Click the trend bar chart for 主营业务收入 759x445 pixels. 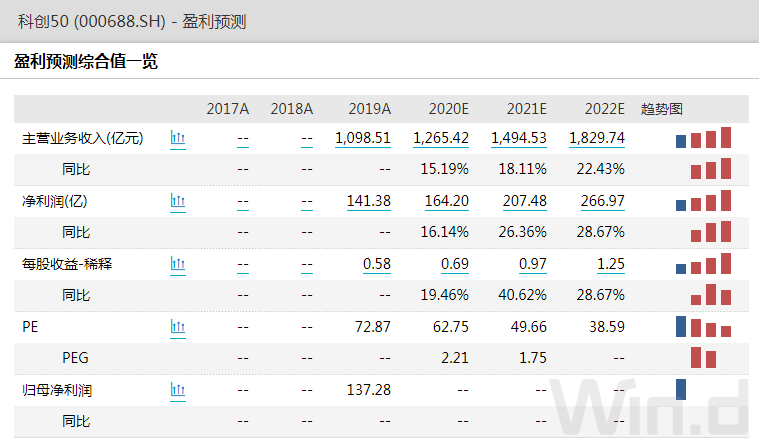tap(703, 138)
